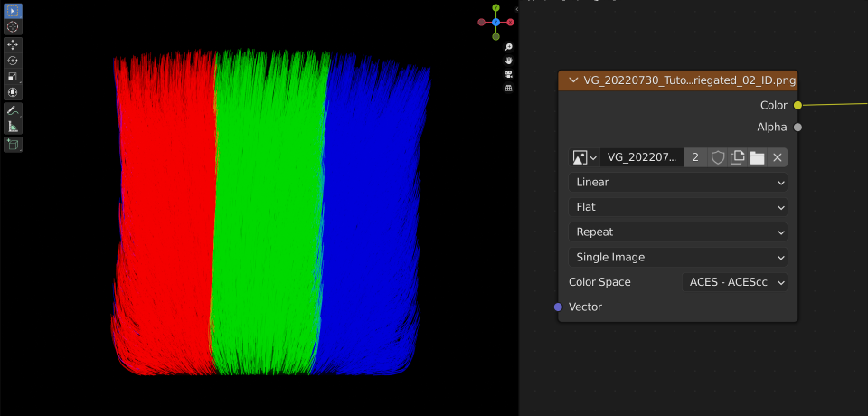Click the Zoom view magnifier icon
Screen dimensions: 868x416
509,47
